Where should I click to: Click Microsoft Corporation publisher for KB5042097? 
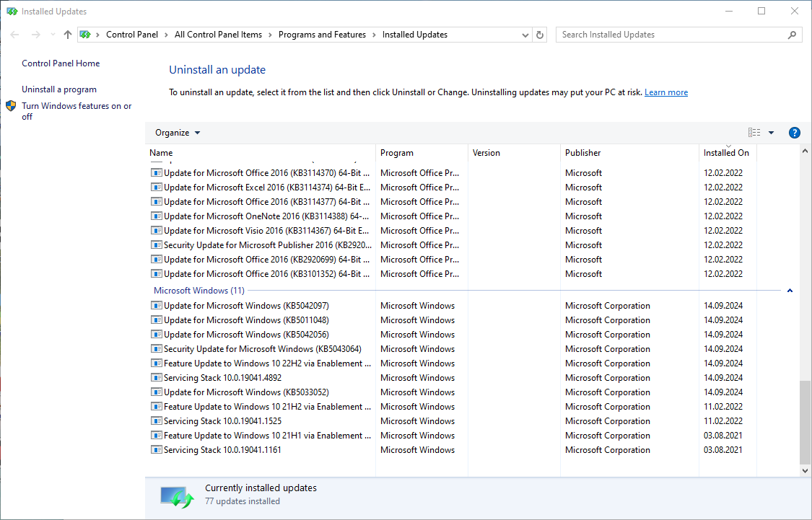(x=608, y=306)
